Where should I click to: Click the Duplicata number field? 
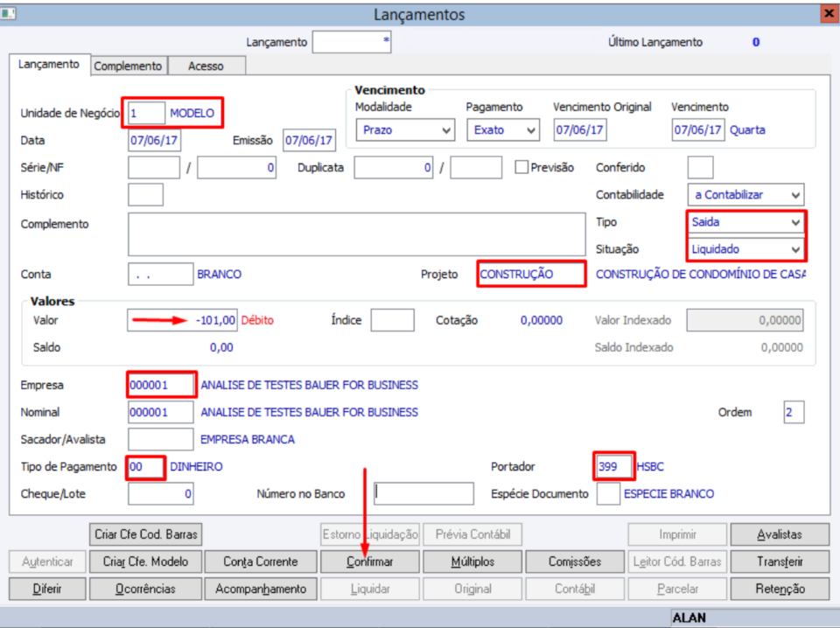tap(394, 168)
